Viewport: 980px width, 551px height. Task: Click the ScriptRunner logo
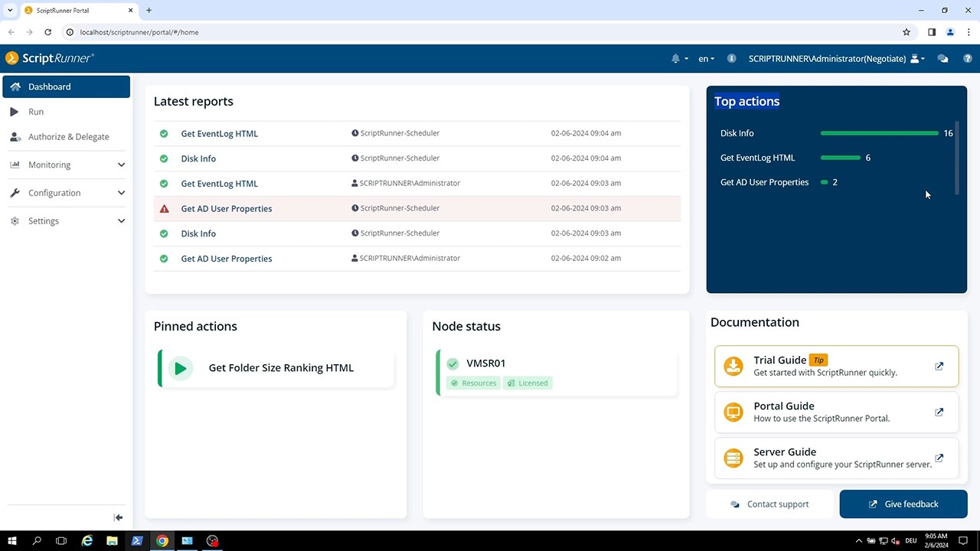50,58
